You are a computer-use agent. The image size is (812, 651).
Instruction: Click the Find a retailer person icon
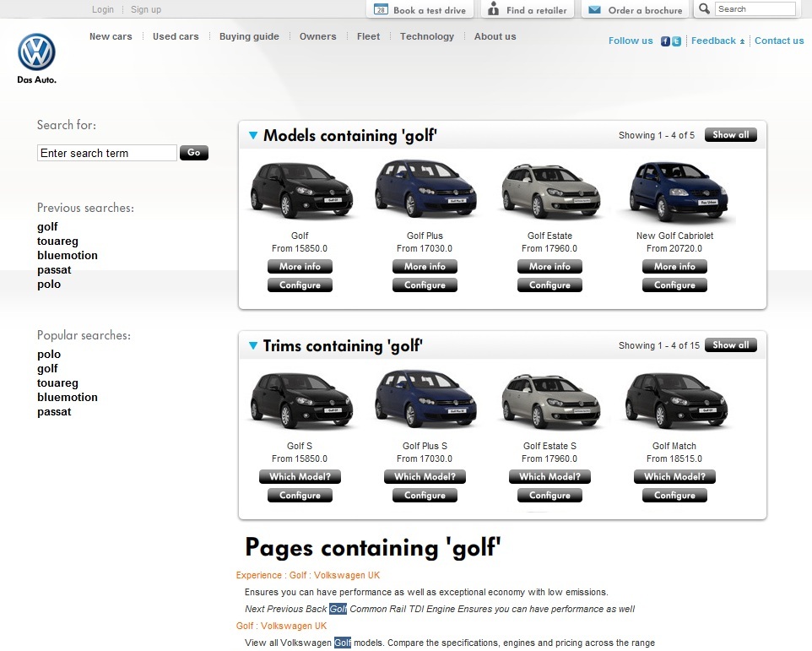[494, 10]
